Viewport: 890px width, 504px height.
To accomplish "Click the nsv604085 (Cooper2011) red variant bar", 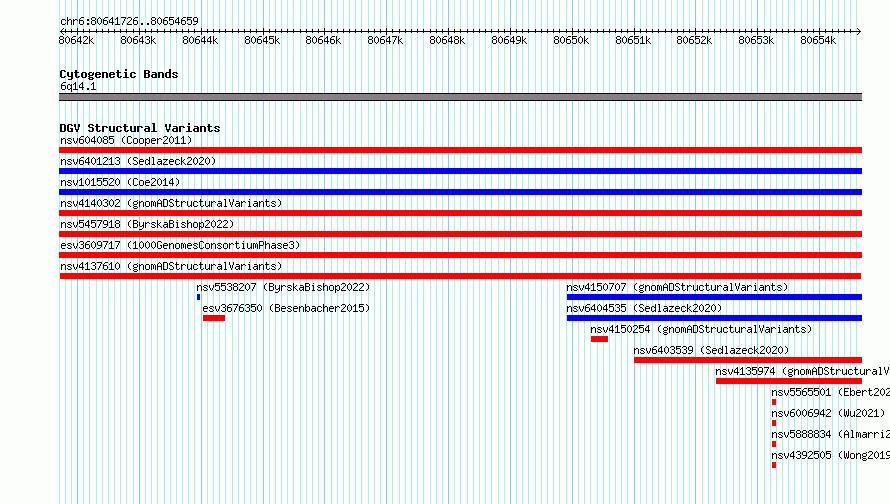I will click(460, 150).
